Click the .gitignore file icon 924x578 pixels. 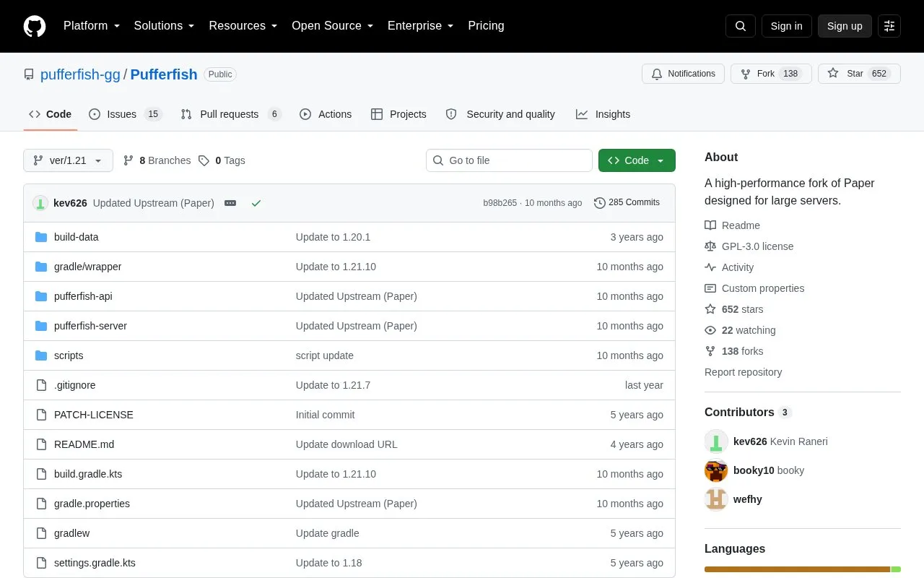(41, 385)
